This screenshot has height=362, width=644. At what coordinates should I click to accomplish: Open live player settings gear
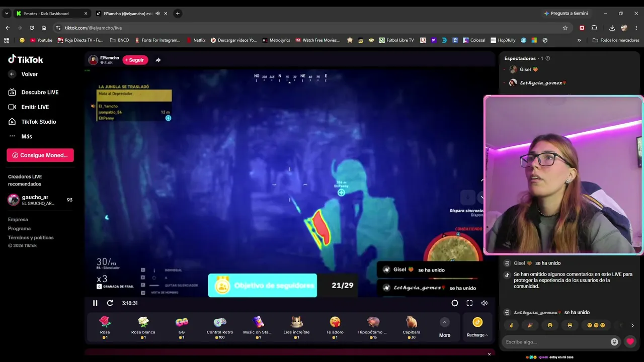455,303
